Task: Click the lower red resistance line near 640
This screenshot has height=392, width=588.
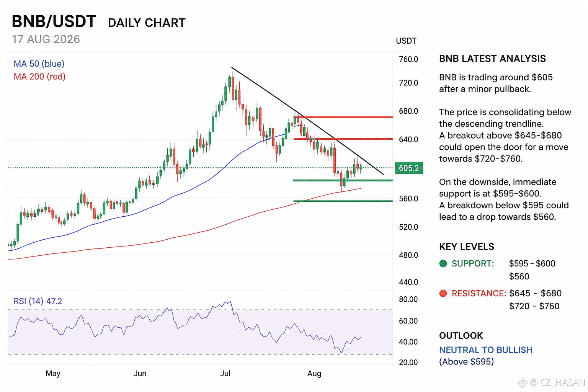Action: 343,139
